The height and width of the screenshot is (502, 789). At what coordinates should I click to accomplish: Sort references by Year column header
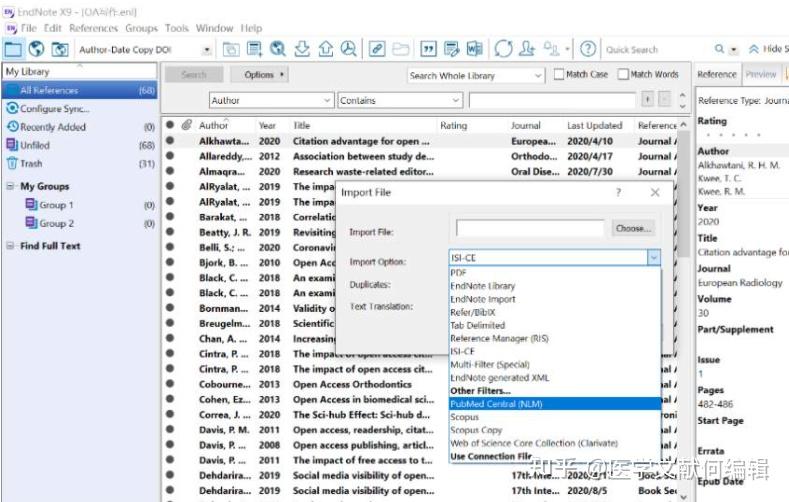click(267, 125)
